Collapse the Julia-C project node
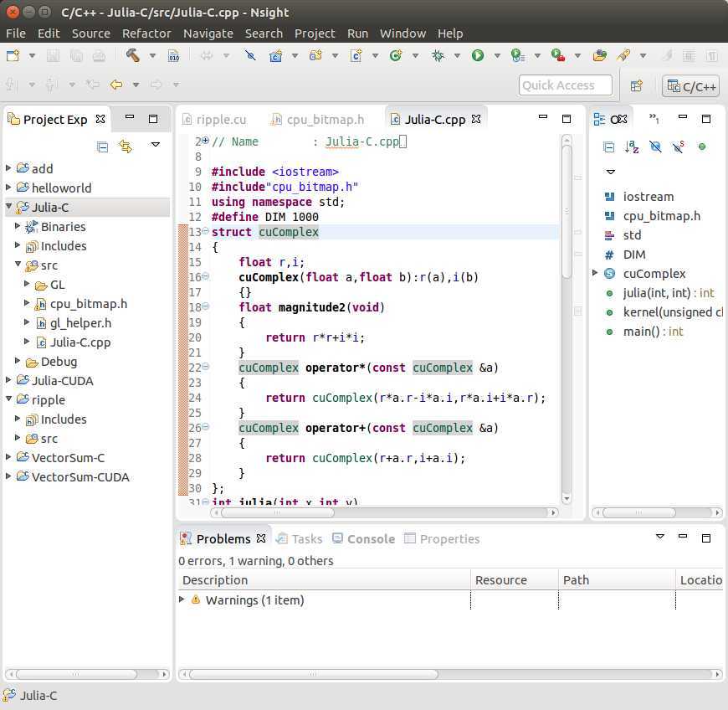728x710 pixels. coord(8,206)
